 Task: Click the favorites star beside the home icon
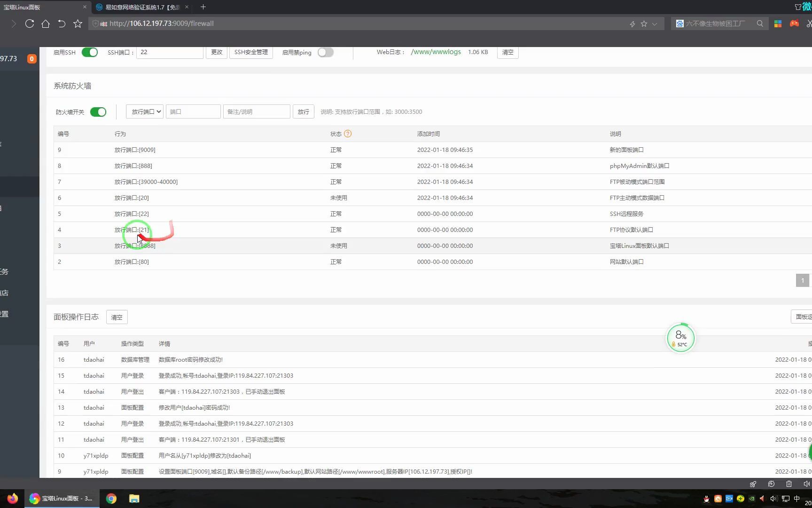[78, 24]
